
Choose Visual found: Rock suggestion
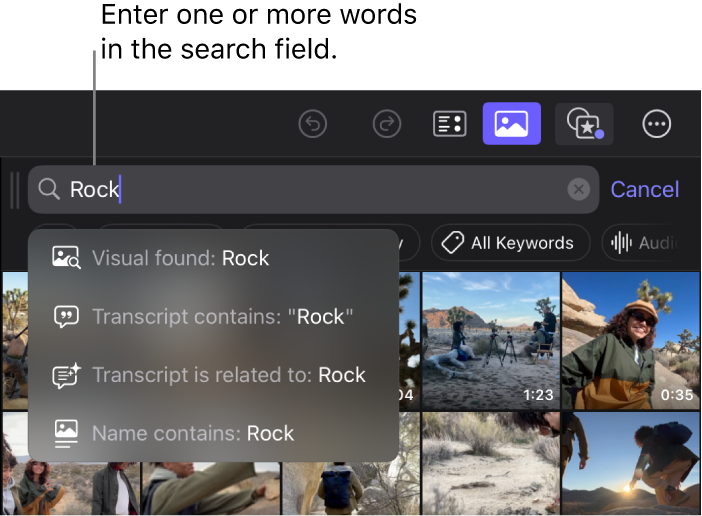(x=213, y=258)
